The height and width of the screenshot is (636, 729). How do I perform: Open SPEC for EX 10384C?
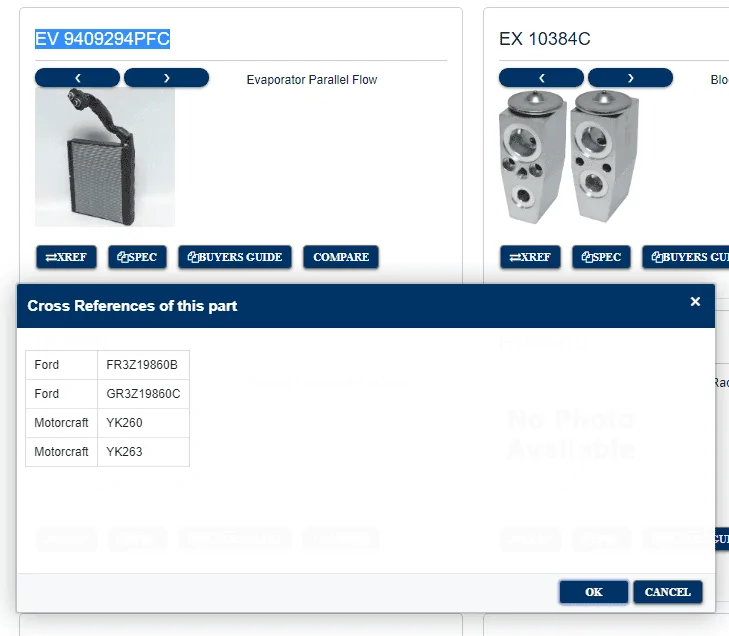pyautogui.click(x=601, y=257)
